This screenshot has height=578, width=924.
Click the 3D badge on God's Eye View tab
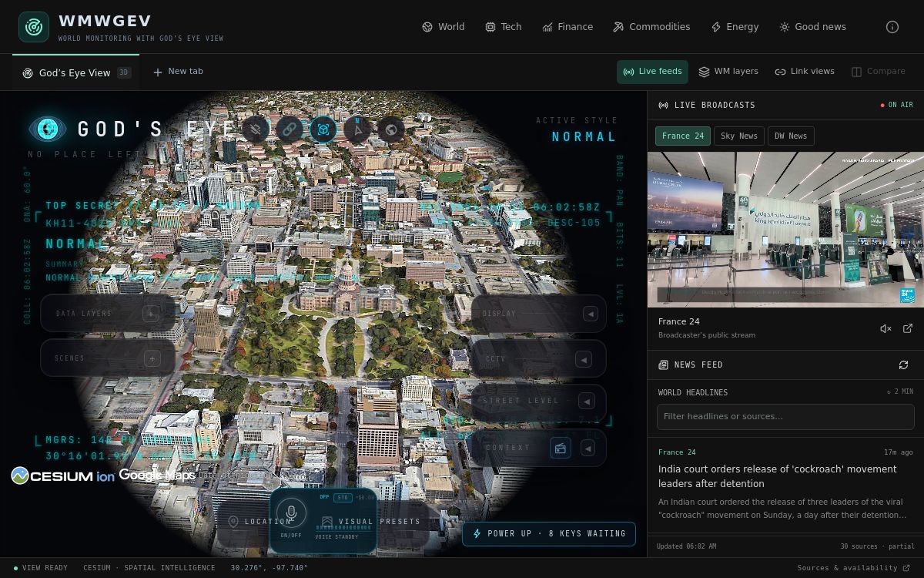coord(124,73)
